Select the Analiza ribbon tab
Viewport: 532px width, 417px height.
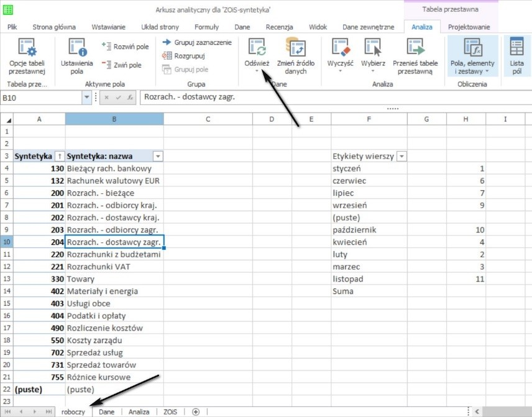[422, 27]
